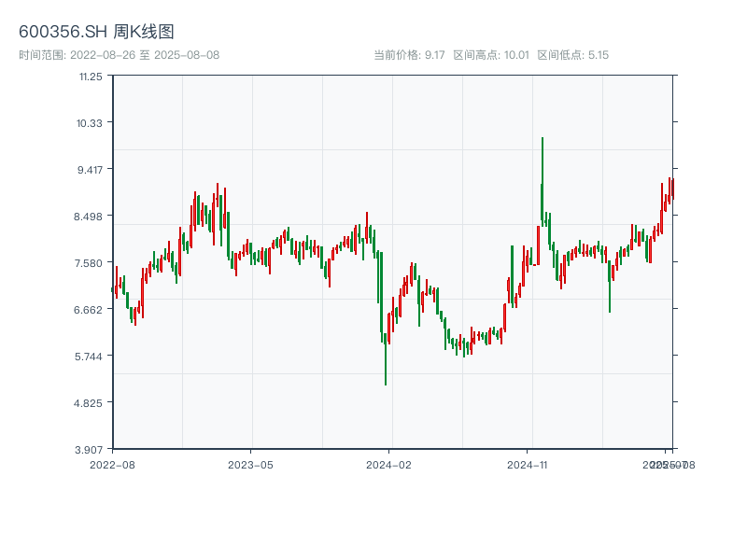Select the 9.417 y-axis tick label
Viewport: 747px width, 560px height.
[x=90, y=170]
